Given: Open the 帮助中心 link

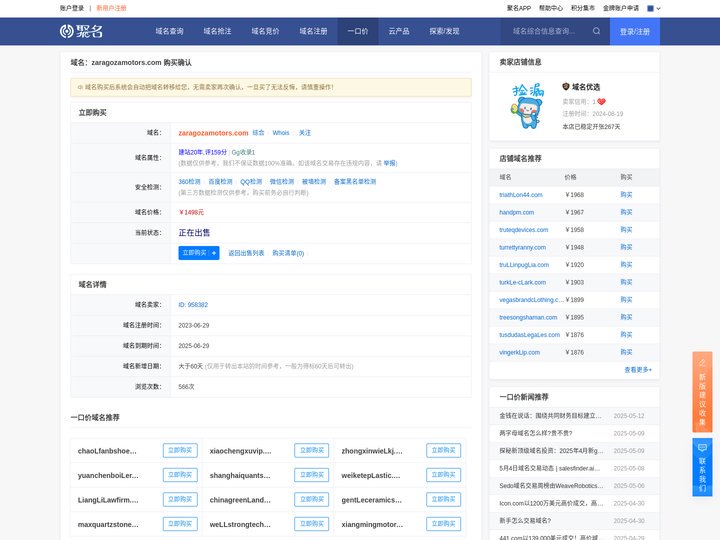Looking at the screenshot, I should pos(551,8).
